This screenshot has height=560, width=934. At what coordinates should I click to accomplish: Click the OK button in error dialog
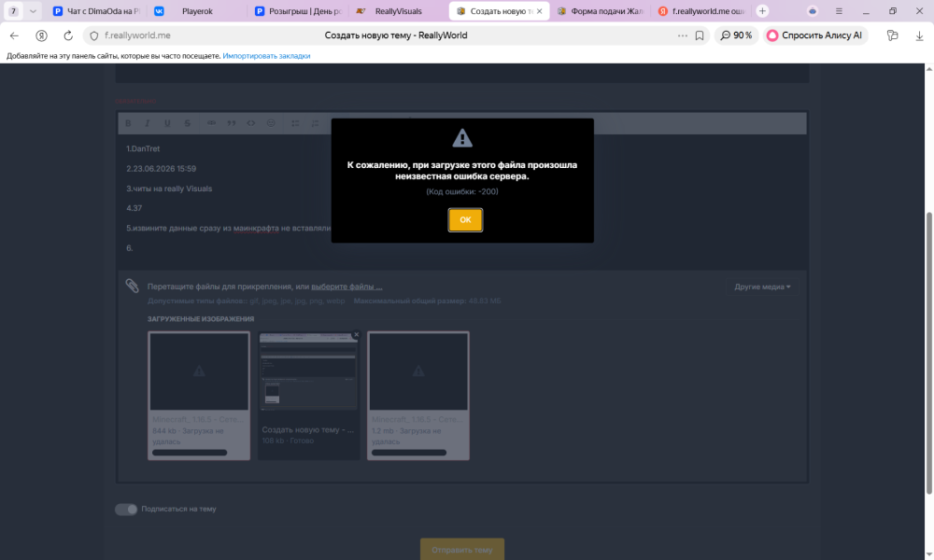(465, 219)
